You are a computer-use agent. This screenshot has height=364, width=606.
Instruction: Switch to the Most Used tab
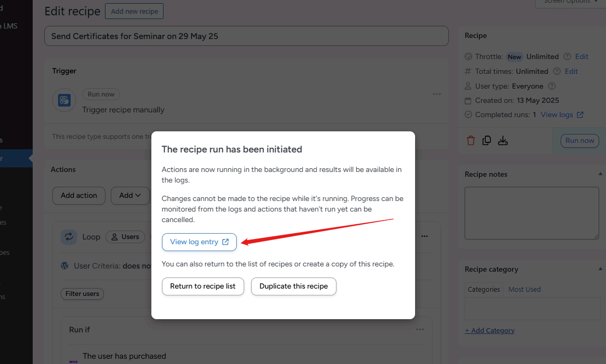pyautogui.click(x=524, y=290)
